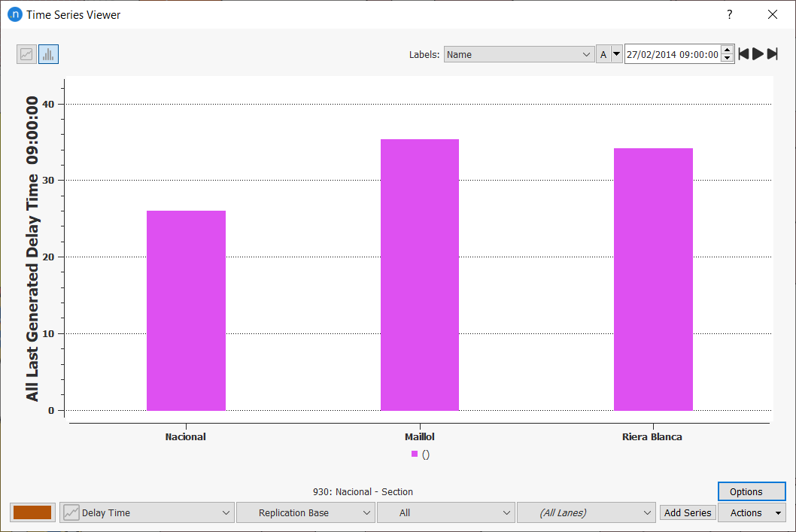Click the Options button
The width and height of the screenshot is (796, 532).
(x=752, y=491)
